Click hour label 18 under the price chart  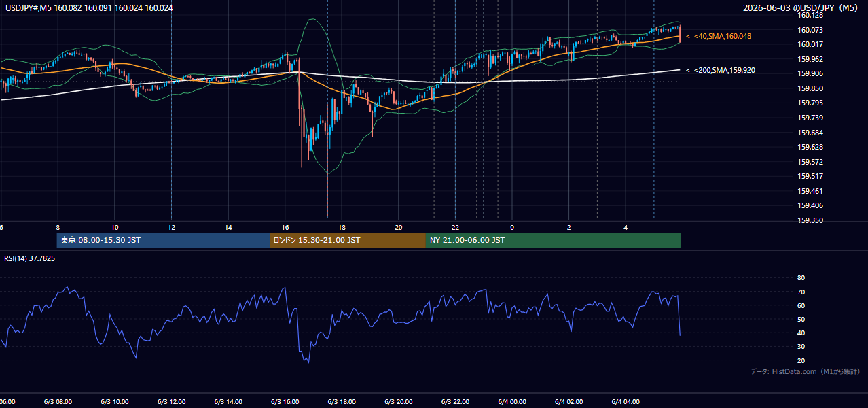[342, 227]
